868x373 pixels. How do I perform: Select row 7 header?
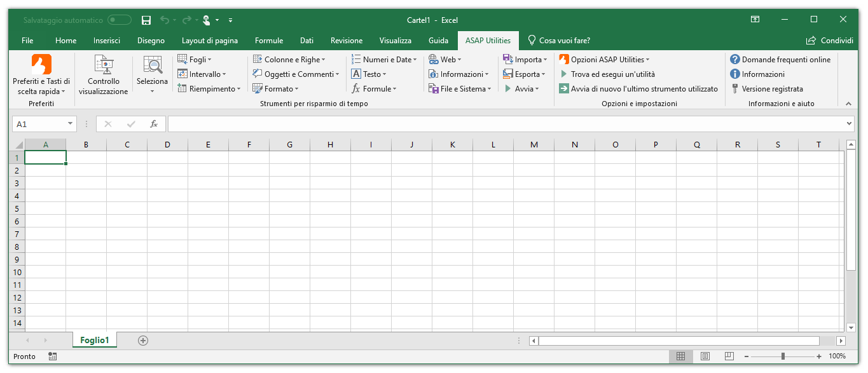[x=18, y=234]
